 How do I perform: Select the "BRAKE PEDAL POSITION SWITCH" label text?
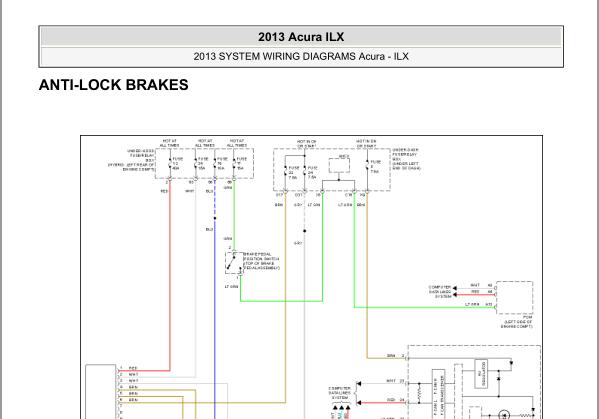tap(262, 261)
